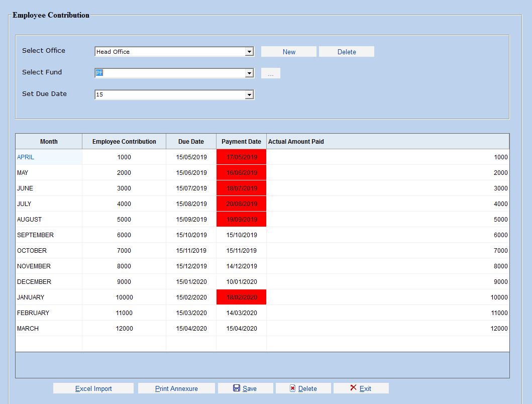Click the Delete icon in the bottom bar
Viewport: 532px width, 404px height.
(x=292, y=388)
